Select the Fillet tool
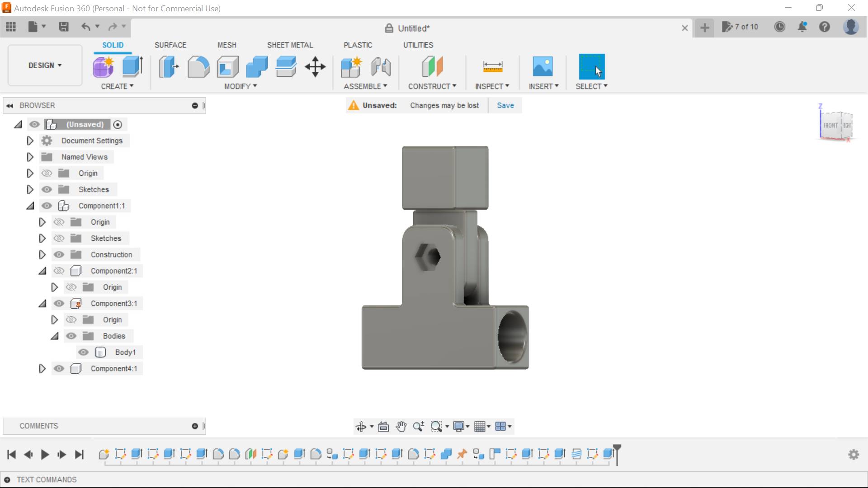Image resolution: width=868 pixels, height=488 pixels. (x=198, y=66)
